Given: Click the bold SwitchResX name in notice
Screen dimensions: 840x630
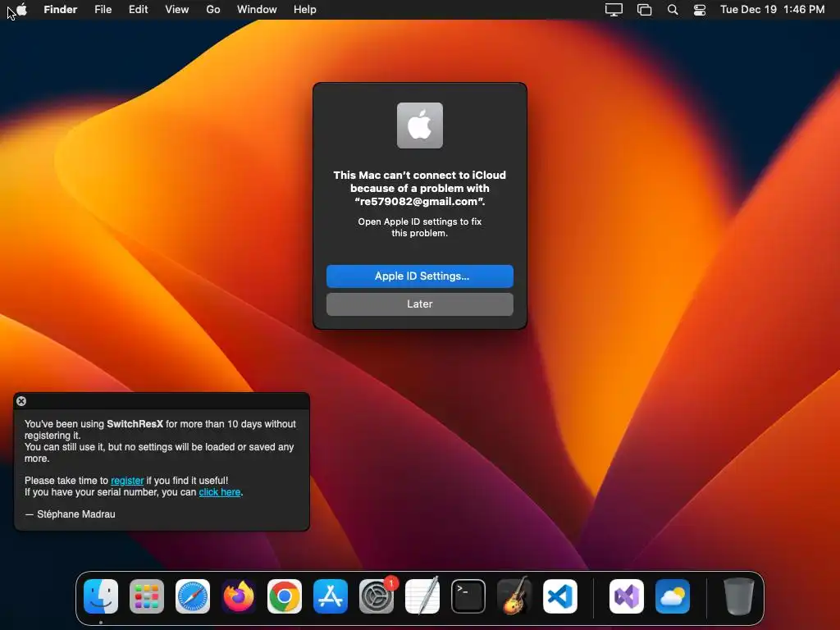Looking at the screenshot, I should tap(135, 424).
